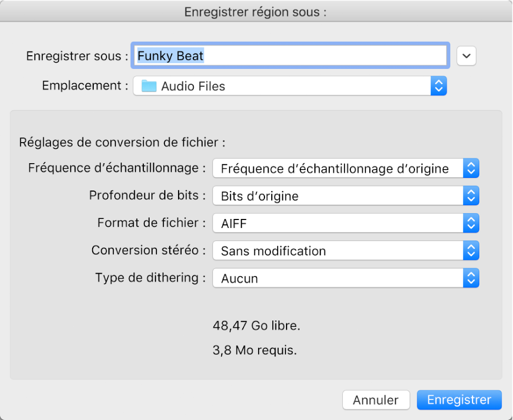Image resolution: width=513 pixels, height=420 pixels.
Task: Click the blue folder icon beside Audio Files
Action: tap(149, 86)
